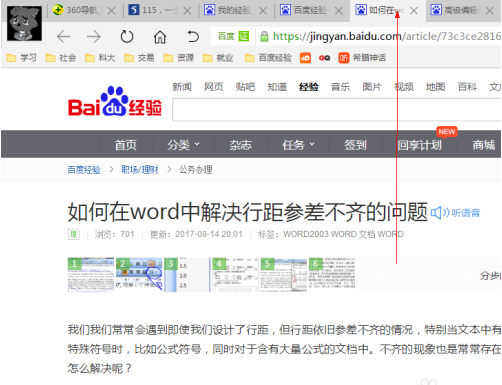Click the browser back arrow
This screenshot has height=385, width=502.
click(x=64, y=37)
